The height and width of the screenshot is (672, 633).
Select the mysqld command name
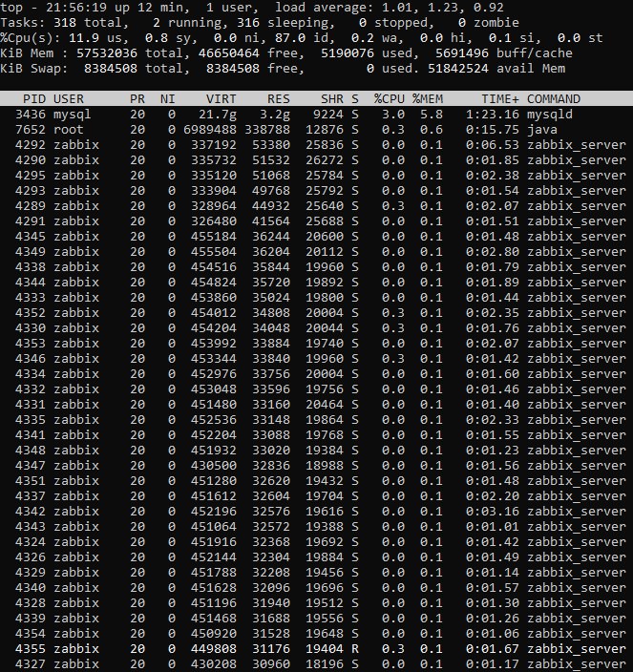tap(549, 115)
